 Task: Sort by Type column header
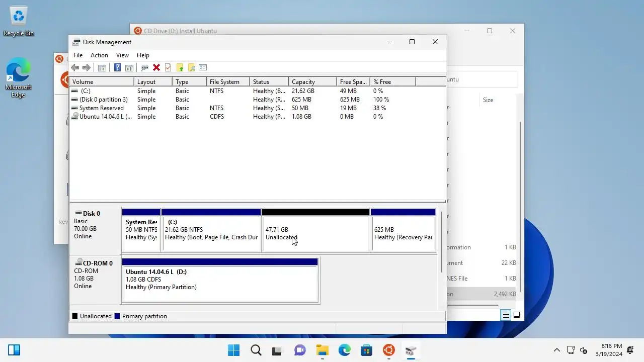coord(189,81)
